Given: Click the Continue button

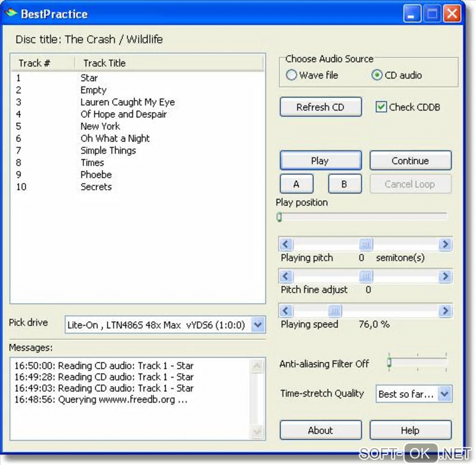Looking at the screenshot, I should click(410, 160).
